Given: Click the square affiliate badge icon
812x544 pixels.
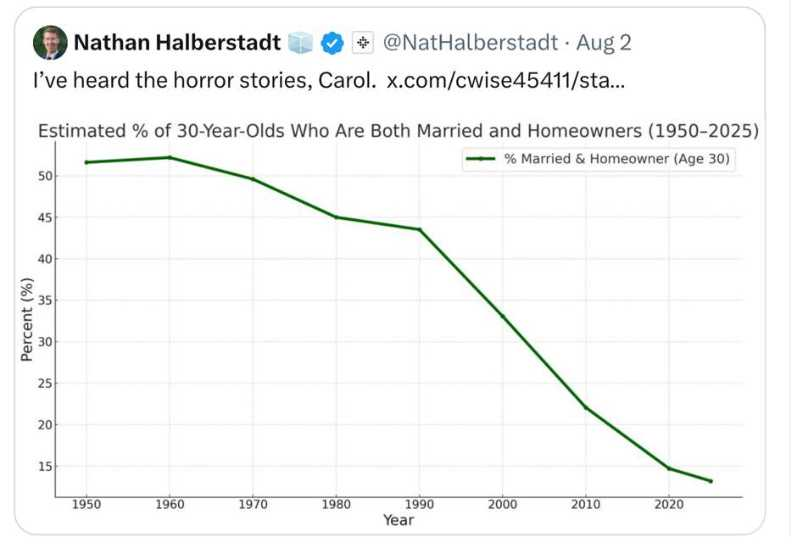Looking at the screenshot, I should tap(363, 42).
